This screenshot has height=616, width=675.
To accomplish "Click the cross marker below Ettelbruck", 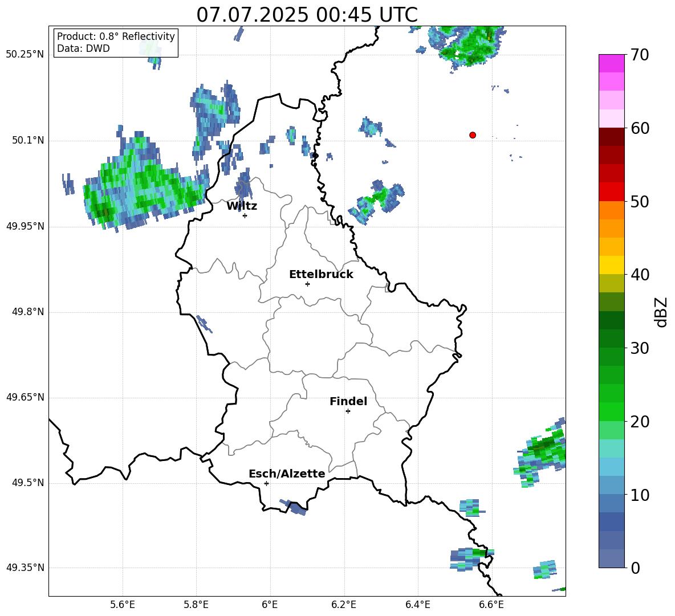I will point(307,284).
